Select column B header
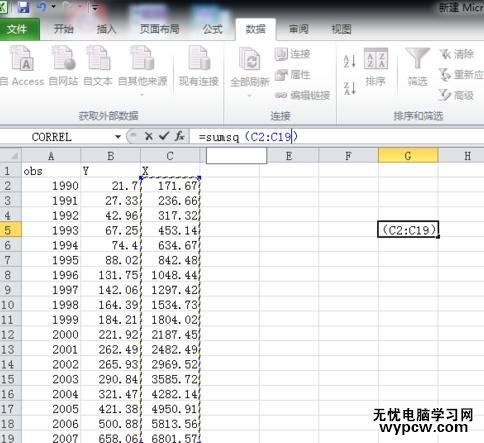 [111, 156]
